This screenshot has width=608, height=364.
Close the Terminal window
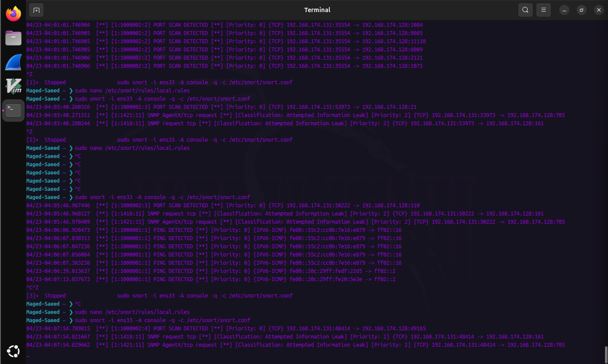(598, 10)
